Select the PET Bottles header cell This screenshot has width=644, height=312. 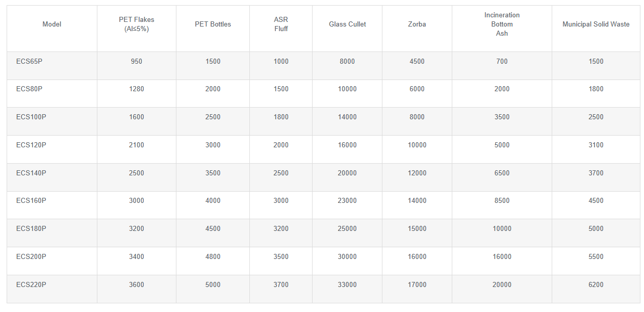[x=213, y=24]
